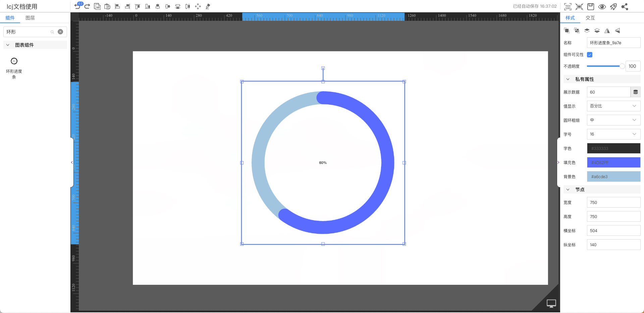Toggle 组件可见性 checkbox
The image size is (644, 313).
[590, 55]
